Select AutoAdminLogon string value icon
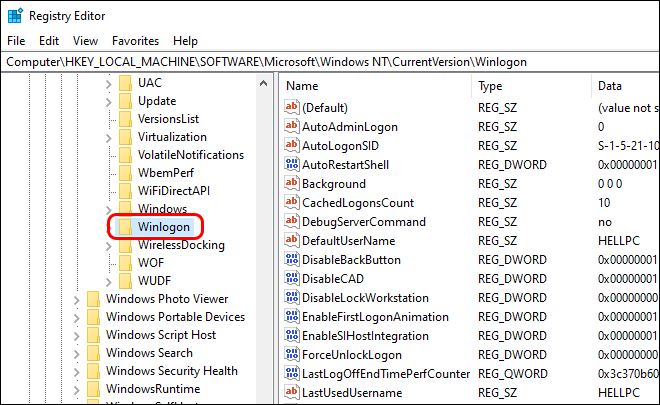660x405 pixels. [291, 126]
